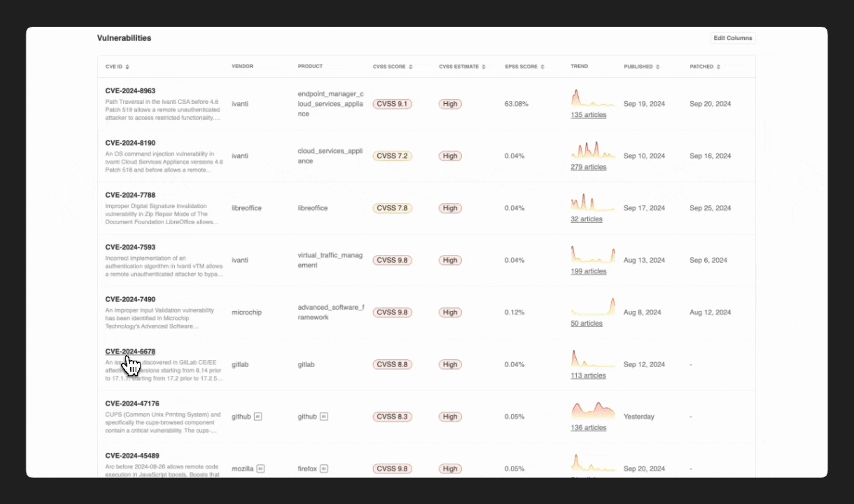854x504 pixels.
Task: Click AI badge next to github vendor
Action: click(x=258, y=416)
